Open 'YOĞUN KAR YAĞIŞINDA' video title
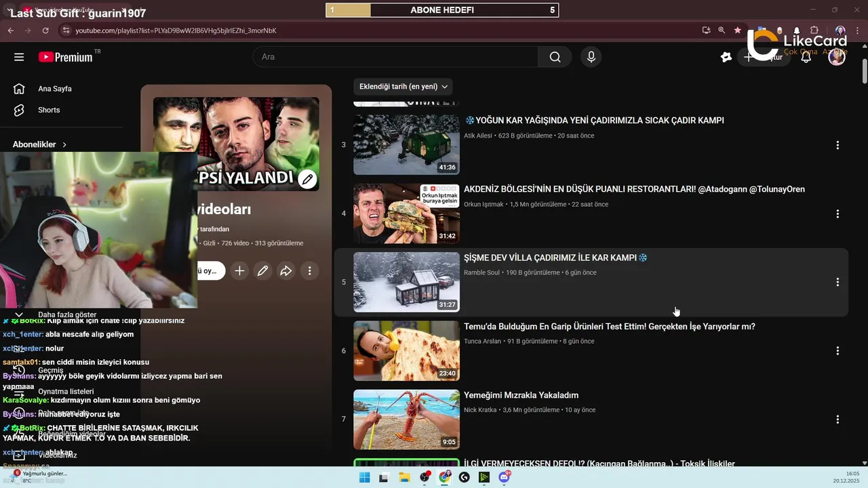The height and width of the screenshot is (488, 868). click(594, 121)
